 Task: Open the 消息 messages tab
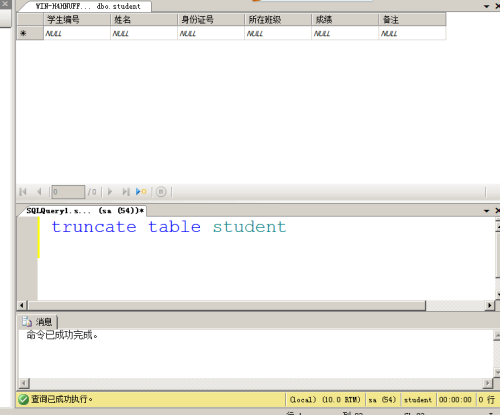[37, 322]
